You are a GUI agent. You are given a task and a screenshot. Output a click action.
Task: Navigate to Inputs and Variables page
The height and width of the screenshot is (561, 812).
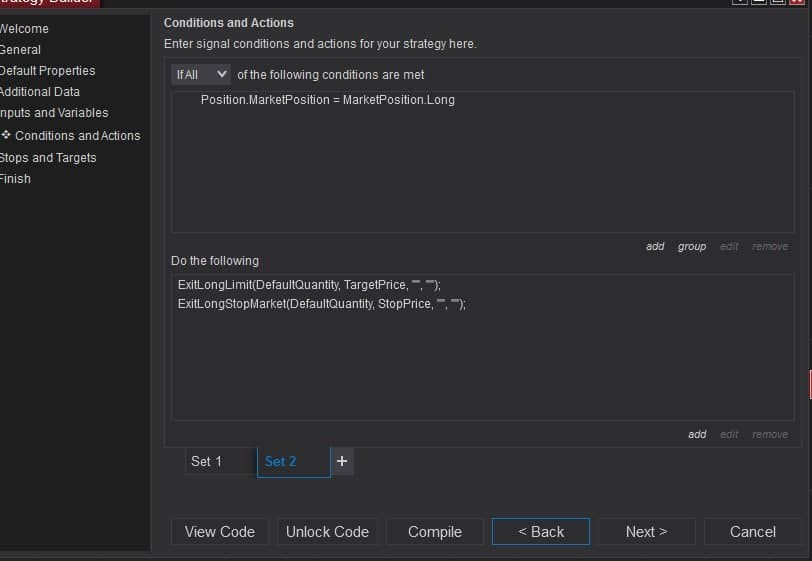point(54,113)
